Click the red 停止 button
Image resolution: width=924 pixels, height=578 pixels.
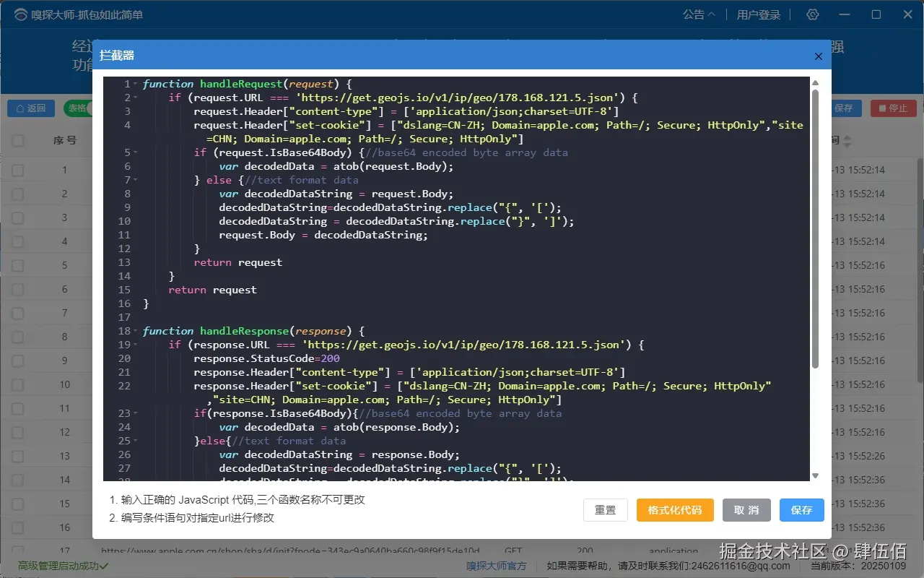pyautogui.click(x=894, y=108)
